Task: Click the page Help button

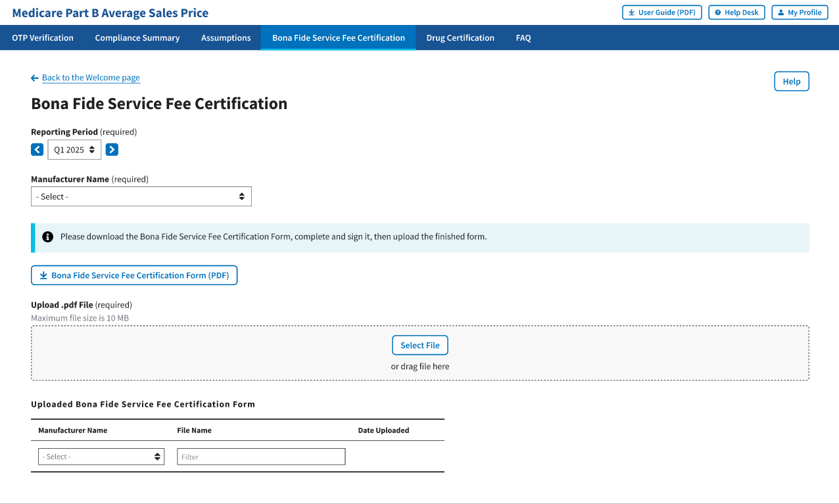Action: (792, 81)
